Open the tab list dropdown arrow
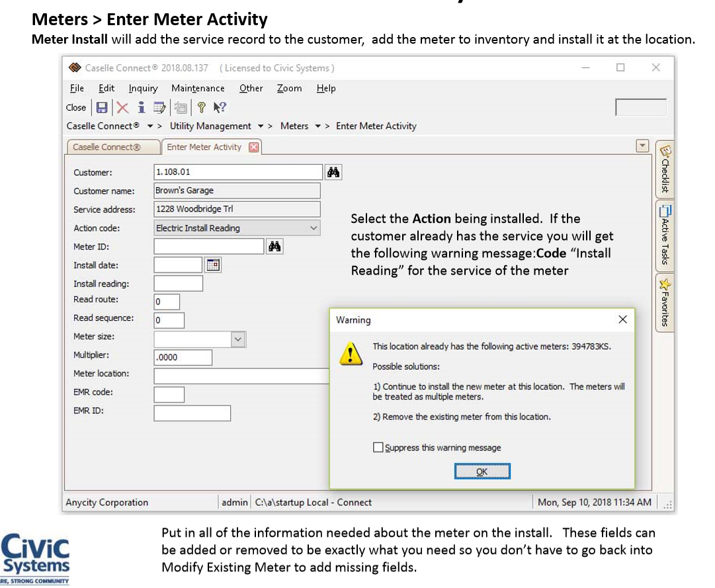Screen dimensions: 715x588 point(642,146)
